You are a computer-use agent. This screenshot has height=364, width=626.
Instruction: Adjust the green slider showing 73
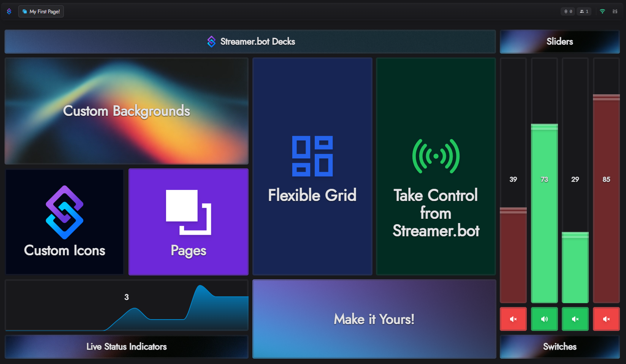544,180
